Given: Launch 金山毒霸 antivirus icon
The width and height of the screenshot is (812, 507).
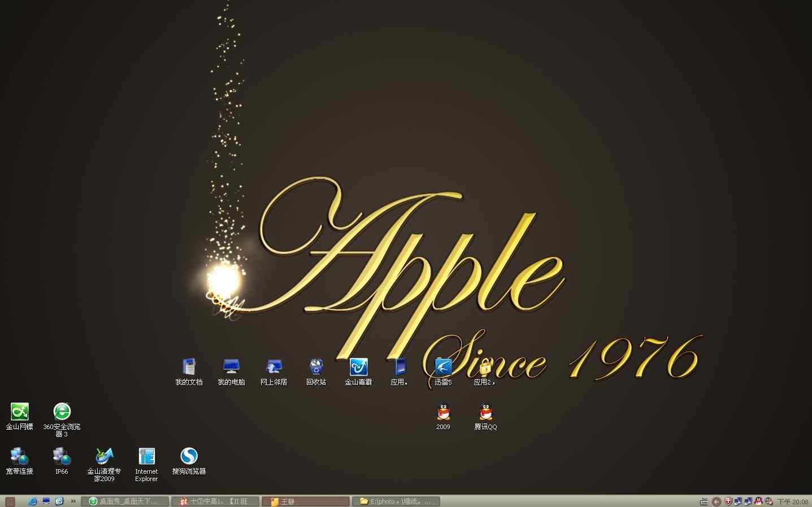Looking at the screenshot, I should coord(358,371).
